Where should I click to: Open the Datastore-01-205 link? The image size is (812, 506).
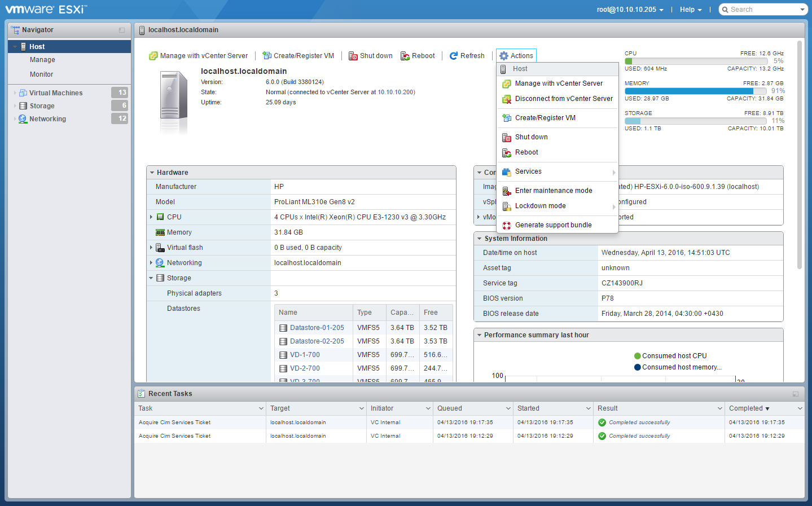pos(317,328)
